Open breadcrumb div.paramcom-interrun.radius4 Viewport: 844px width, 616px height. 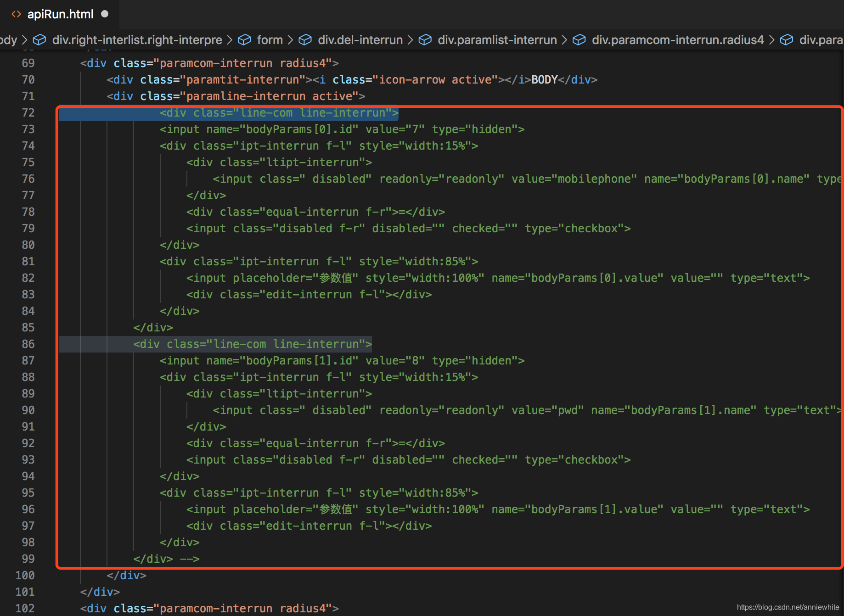point(678,40)
